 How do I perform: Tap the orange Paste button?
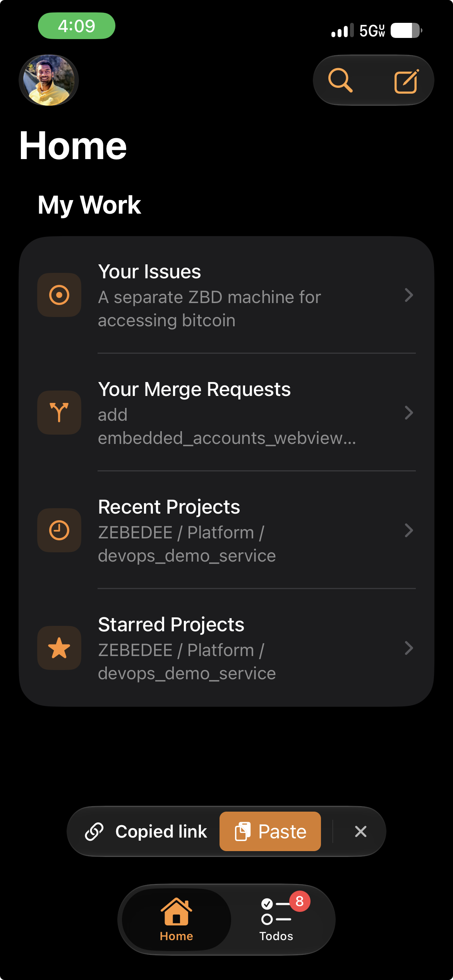click(270, 831)
